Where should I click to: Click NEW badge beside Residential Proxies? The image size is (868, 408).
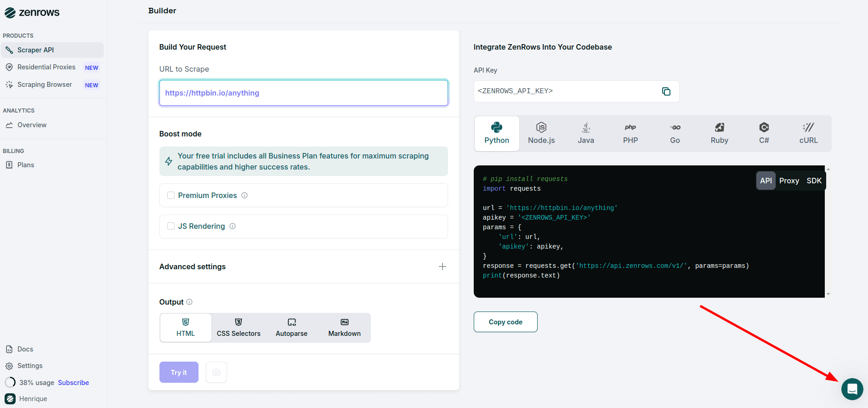click(91, 68)
